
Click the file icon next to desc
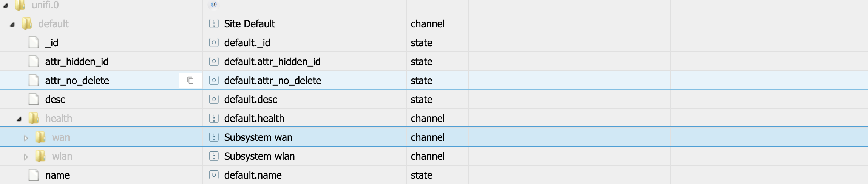click(34, 99)
